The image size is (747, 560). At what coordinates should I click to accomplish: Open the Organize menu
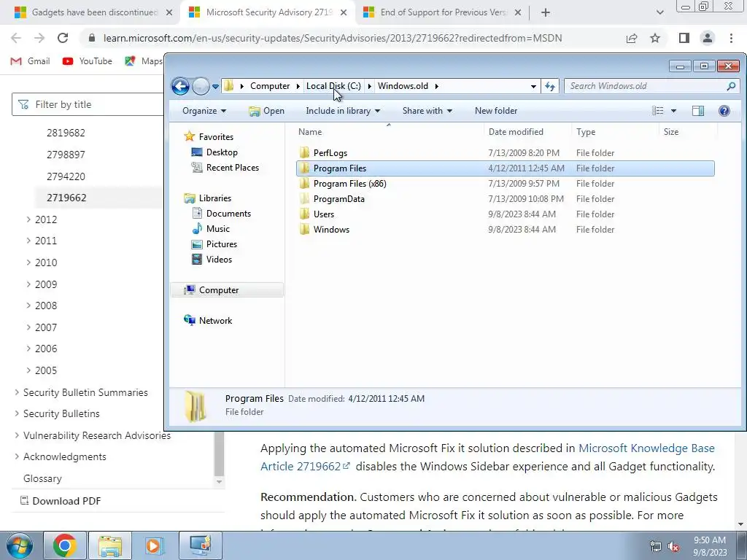pyautogui.click(x=204, y=111)
